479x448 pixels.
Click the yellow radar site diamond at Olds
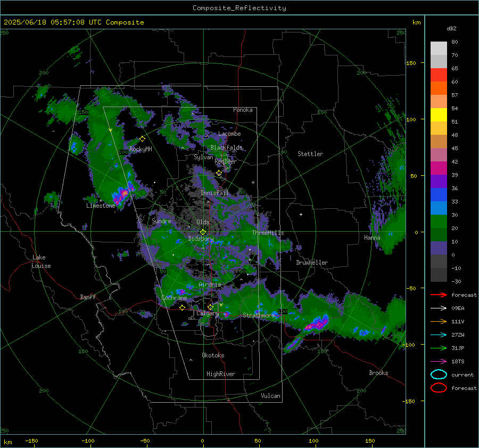[x=203, y=232]
